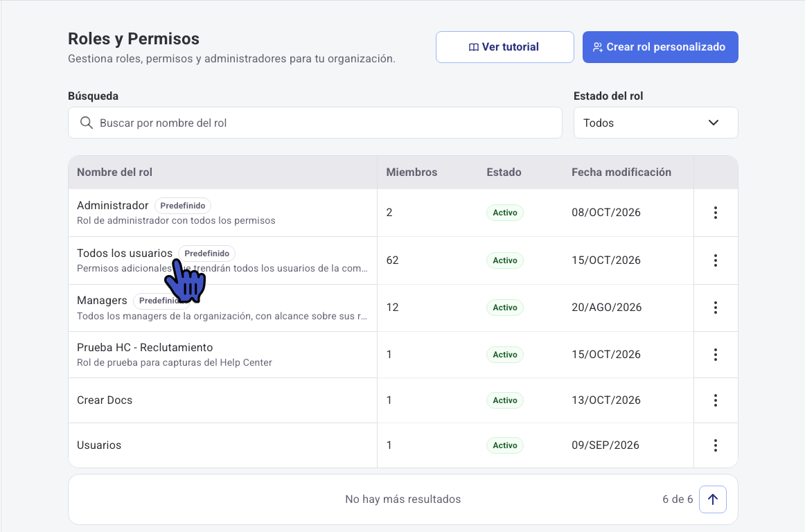Image resolution: width=805 pixels, height=532 pixels.
Task: Click Activo status badge in Administrador row
Action: coord(504,213)
